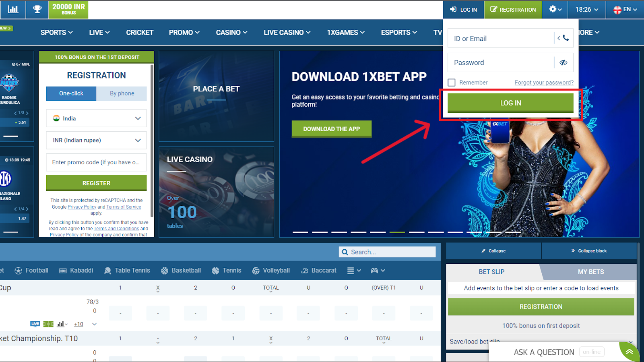The image size is (644, 362).
Task: Expand the INR currency dropdown
Action: [96, 140]
